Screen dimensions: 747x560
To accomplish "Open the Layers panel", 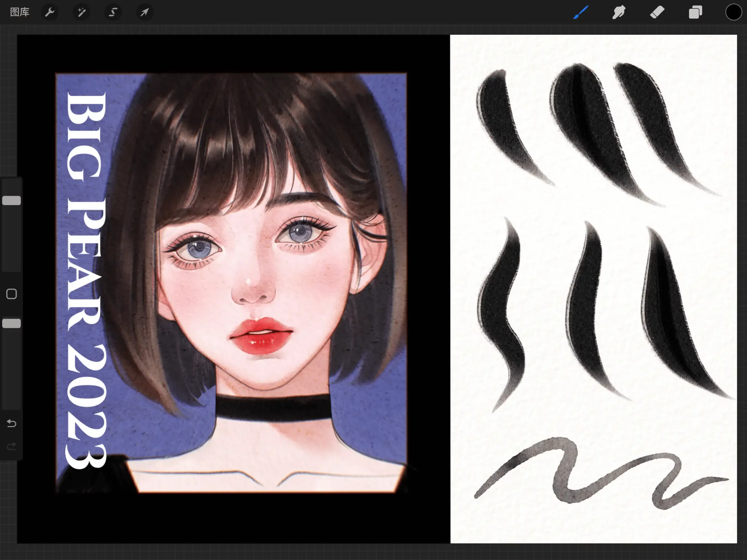I will (x=695, y=13).
